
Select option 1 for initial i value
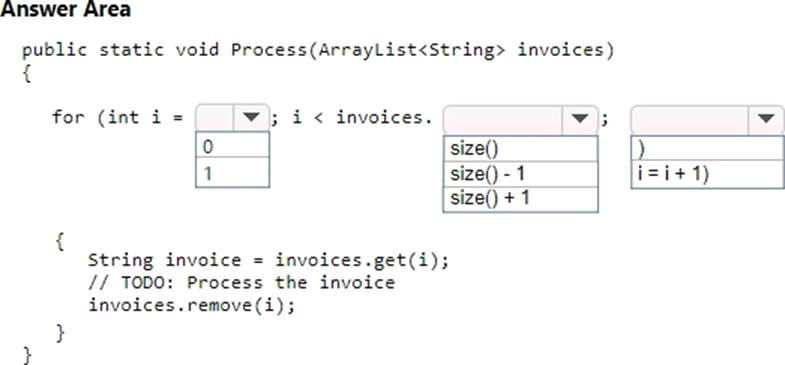tap(232, 173)
